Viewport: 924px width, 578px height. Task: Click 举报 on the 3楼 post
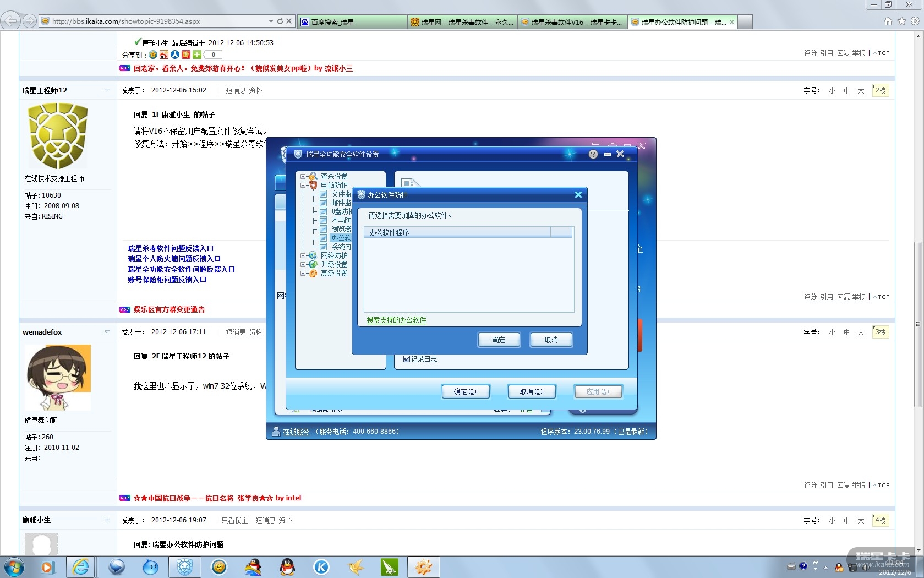click(x=859, y=485)
